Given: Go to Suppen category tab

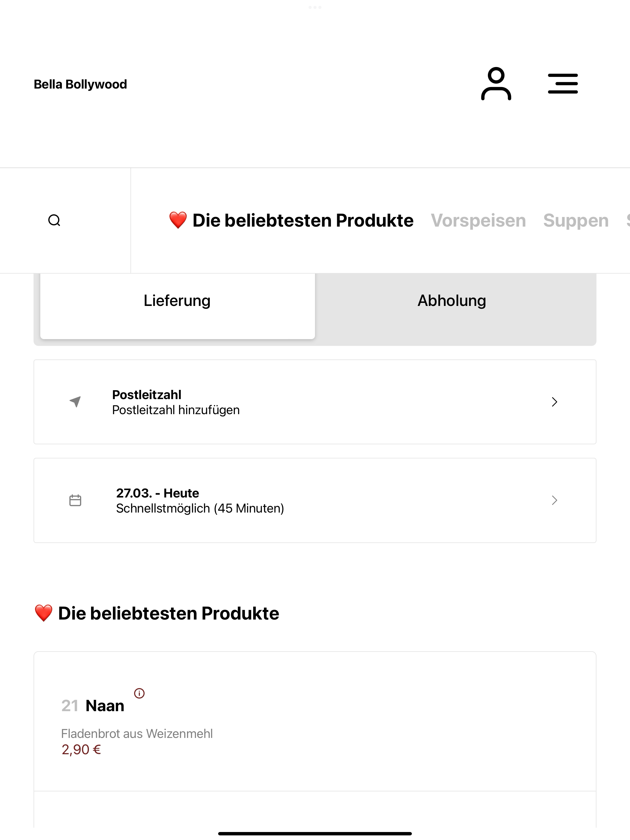Looking at the screenshot, I should (576, 221).
